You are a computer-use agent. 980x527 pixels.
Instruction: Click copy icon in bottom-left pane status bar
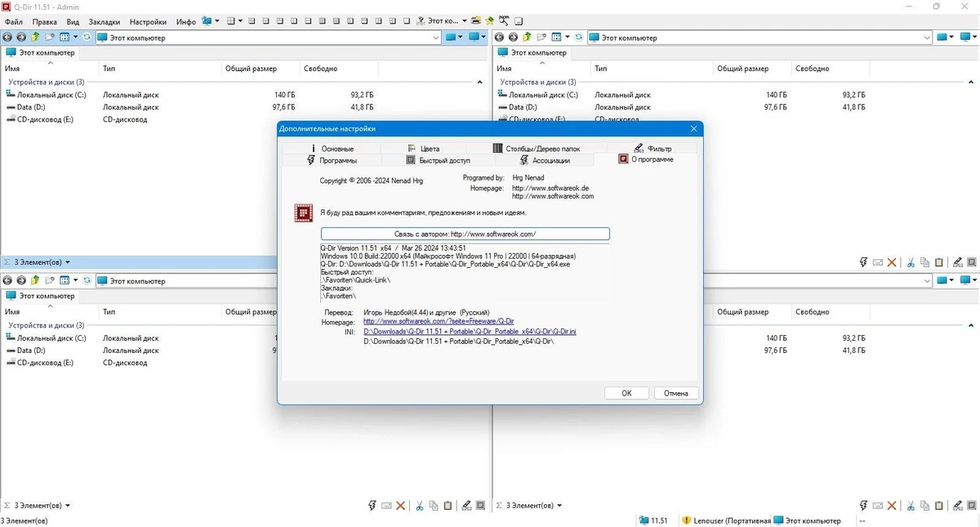tap(434, 506)
